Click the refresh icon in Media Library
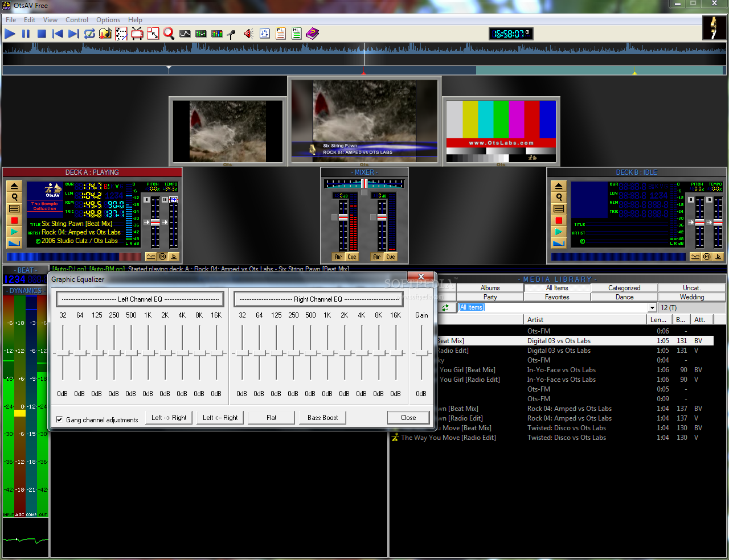 tap(445, 307)
